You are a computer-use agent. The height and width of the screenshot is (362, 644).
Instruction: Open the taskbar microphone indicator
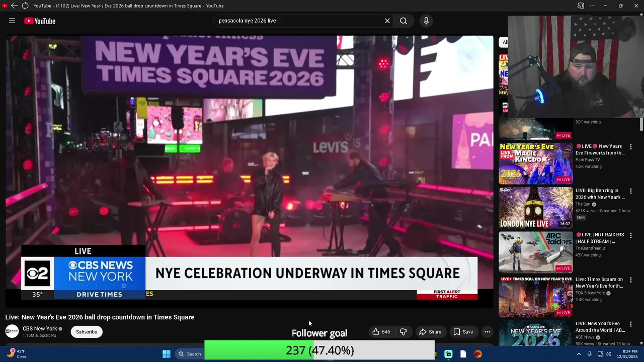click(x=590, y=354)
